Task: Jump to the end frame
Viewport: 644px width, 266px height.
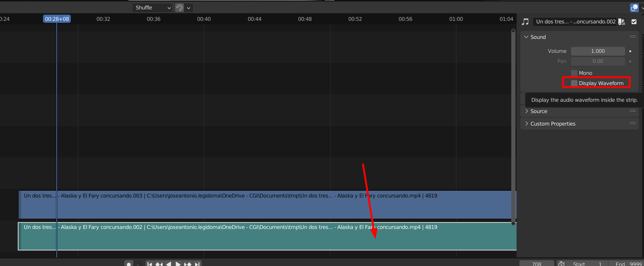Action: (x=197, y=264)
